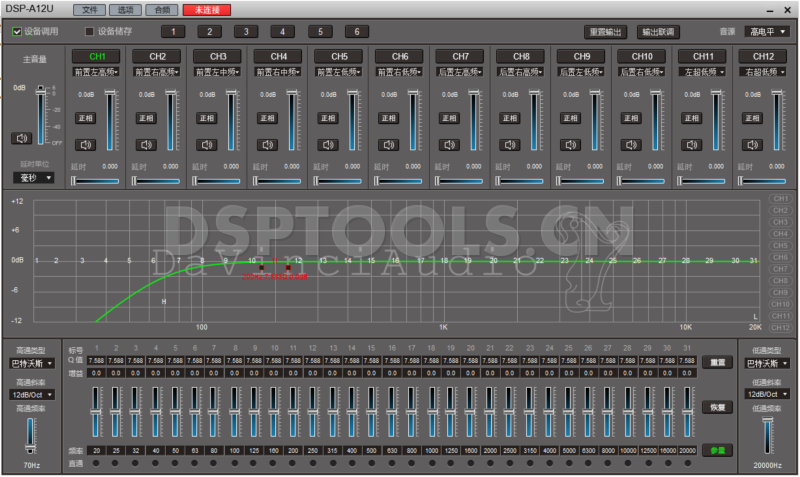Select the CH9 channel tab
Viewport: 800px width, 477px height.
[x=582, y=56]
